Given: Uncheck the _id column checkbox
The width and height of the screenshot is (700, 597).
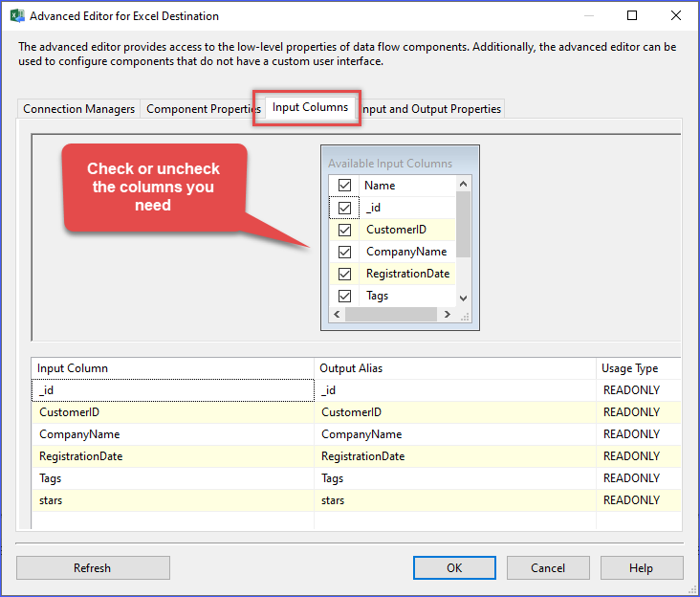Looking at the screenshot, I should pyautogui.click(x=344, y=208).
